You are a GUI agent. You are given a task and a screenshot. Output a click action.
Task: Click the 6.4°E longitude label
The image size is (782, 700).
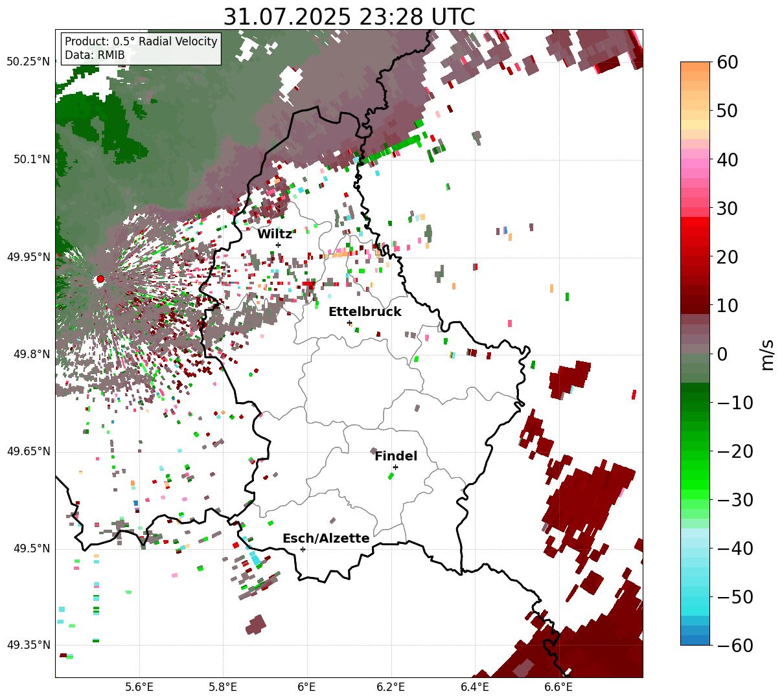pos(474,687)
